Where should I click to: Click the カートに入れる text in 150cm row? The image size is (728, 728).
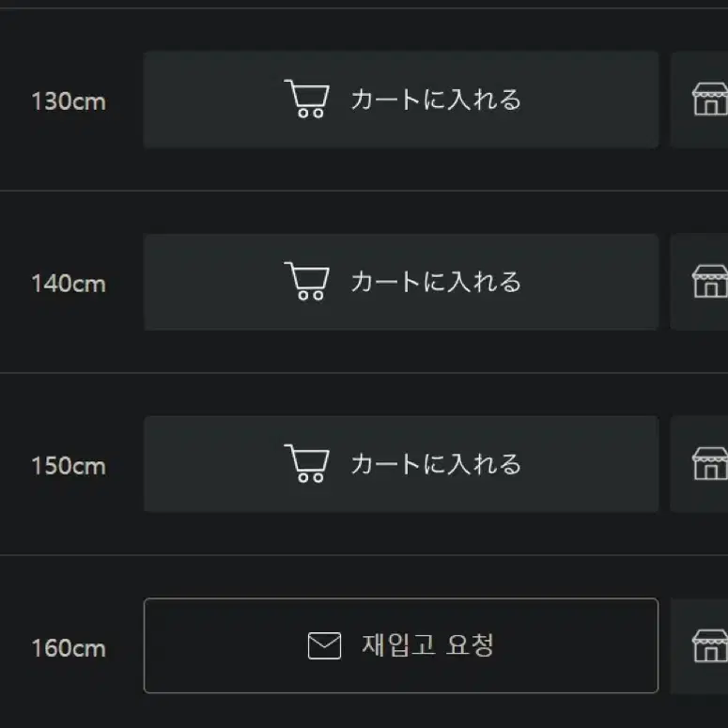tap(436, 464)
